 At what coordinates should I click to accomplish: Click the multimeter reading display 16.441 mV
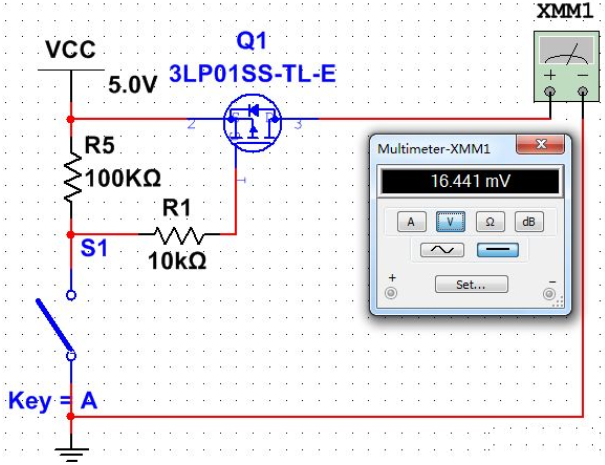point(468,183)
